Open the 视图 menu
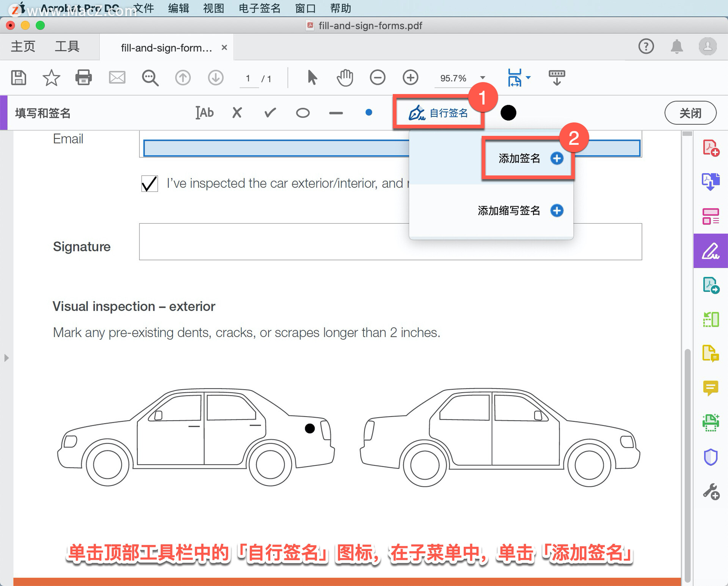728x586 pixels. (214, 8)
